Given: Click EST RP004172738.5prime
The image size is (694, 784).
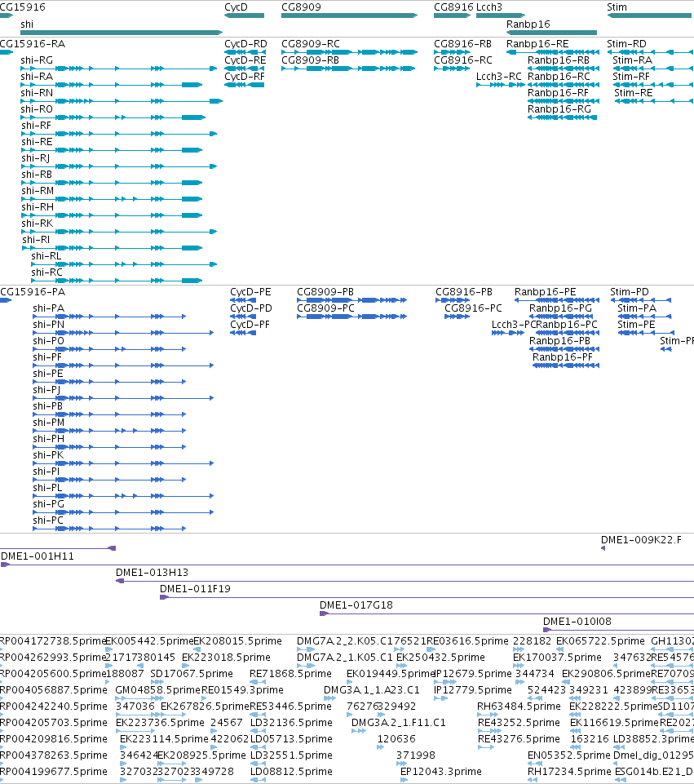Looking at the screenshot, I should coord(52,641).
